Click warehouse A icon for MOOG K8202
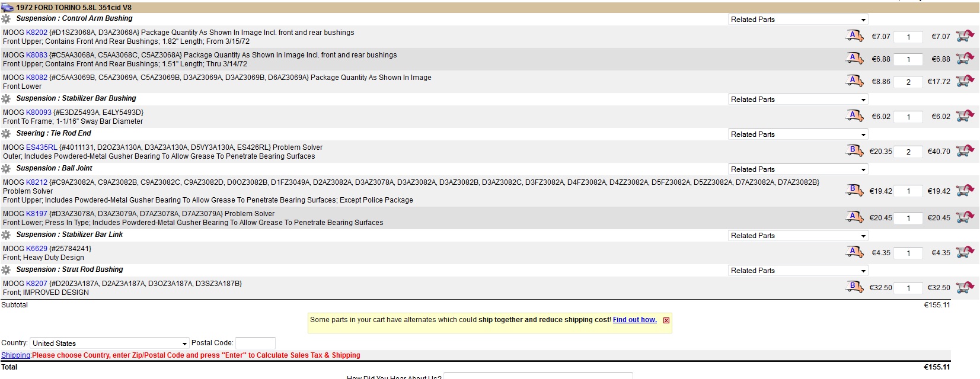Viewport: 980px width, 379px height. 854,36
